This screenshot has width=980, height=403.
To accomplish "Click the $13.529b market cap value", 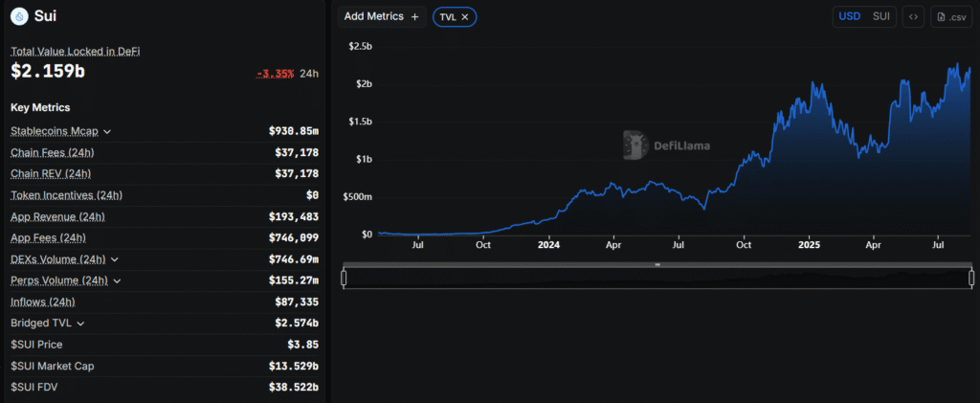I will point(293,366).
